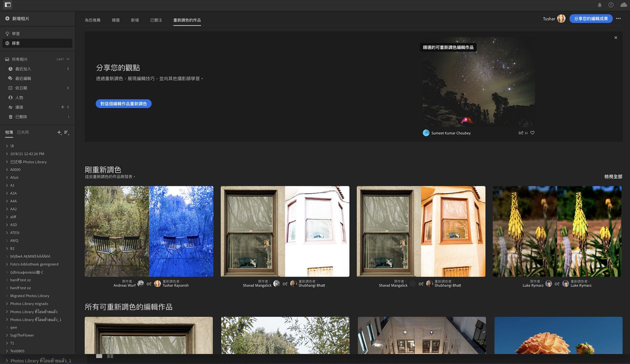Click Andreas Wurf's avatar
630x364 pixels.
[x=141, y=284]
